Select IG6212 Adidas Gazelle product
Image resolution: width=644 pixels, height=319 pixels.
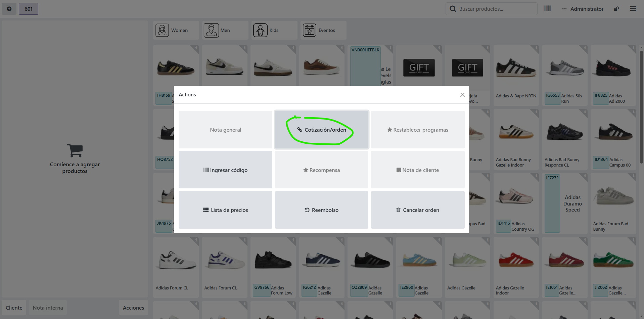pos(322,267)
